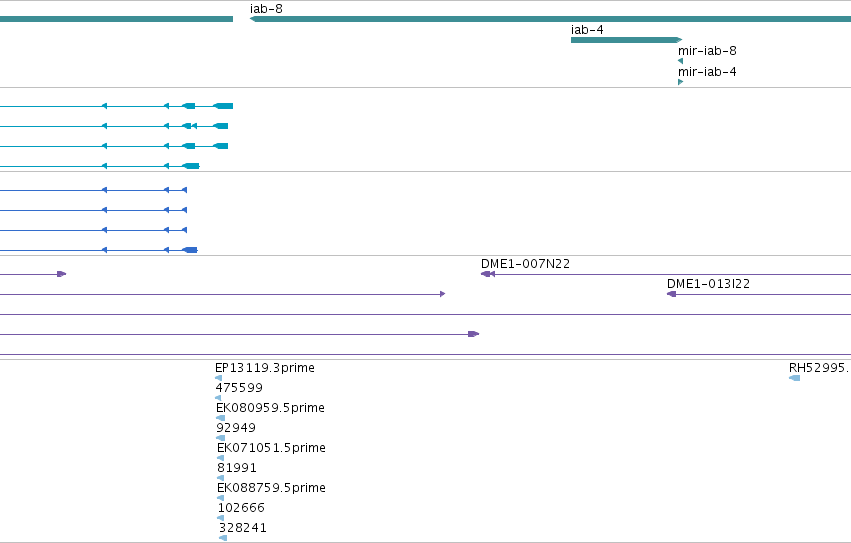Click DME1-013I22 clone end arrow
This screenshot has width=851, height=543.
point(671,294)
